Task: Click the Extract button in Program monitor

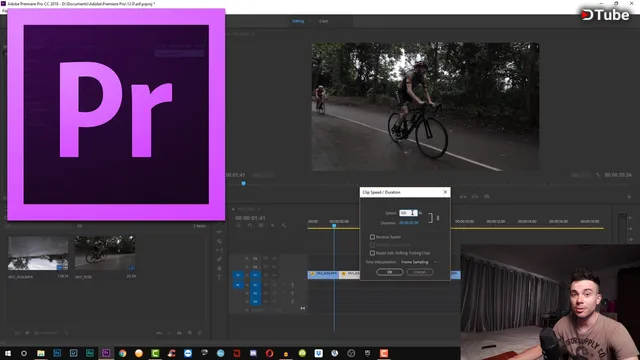Action: (x=475, y=196)
